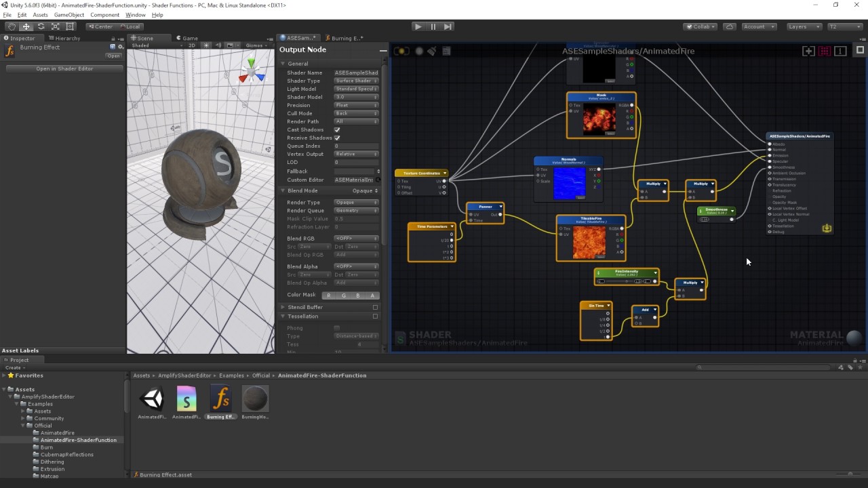Viewport: 868px width, 488px height.
Task: Enable the Tessellation section checkbox
Action: [x=375, y=317]
